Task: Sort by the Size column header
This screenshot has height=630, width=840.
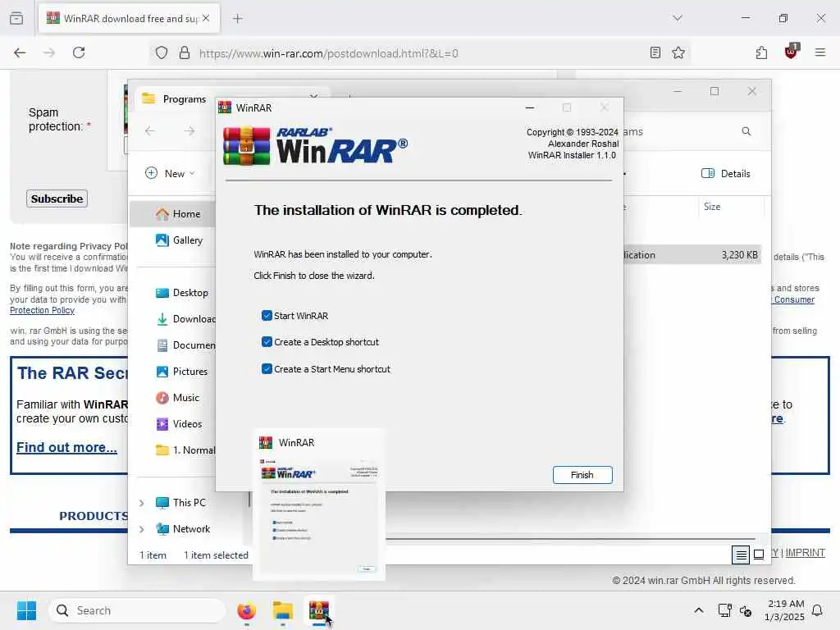Action: (x=731, y=207)
